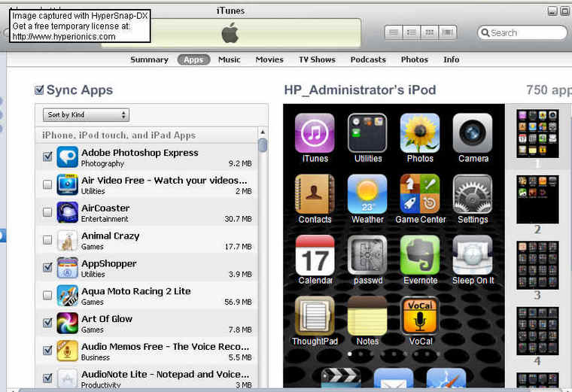Select the iTunes app icon on home screen

(x=315, y=133)
